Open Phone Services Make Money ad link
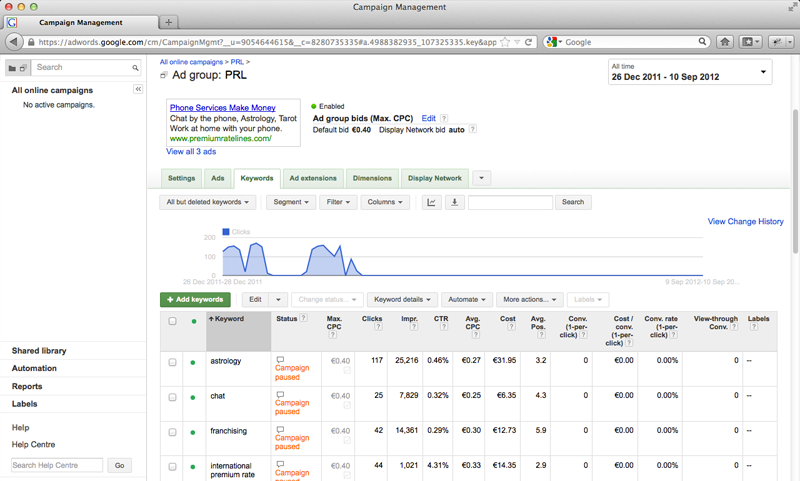 (222, 108)
